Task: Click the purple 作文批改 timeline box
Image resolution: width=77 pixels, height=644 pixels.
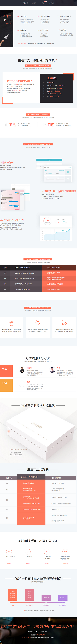Action: [46, 598]
